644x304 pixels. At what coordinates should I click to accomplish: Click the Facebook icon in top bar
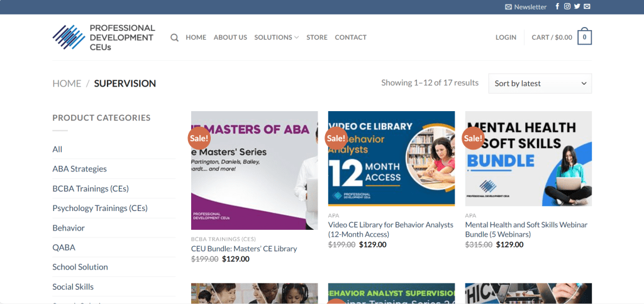(557, 7)
